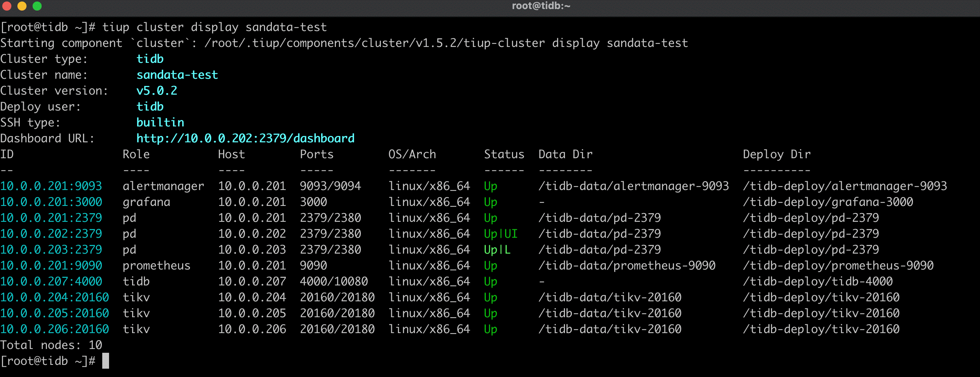Open the Dashboard URL link

click(x=245, y=138)
